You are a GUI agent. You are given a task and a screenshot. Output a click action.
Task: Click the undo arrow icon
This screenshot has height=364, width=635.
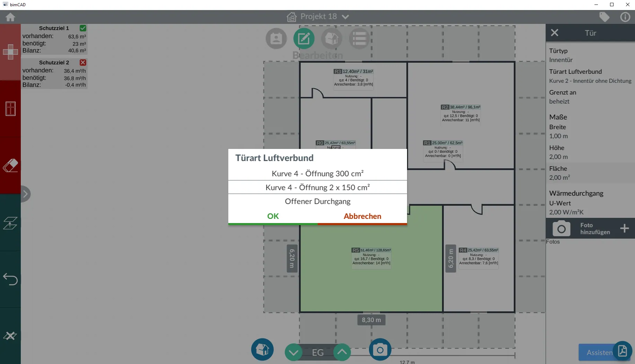(10, 279)
